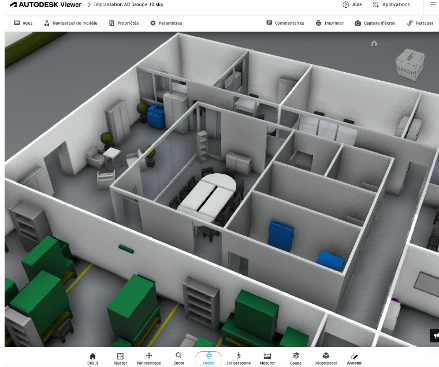Open the Applications menu

click(391, 5)
